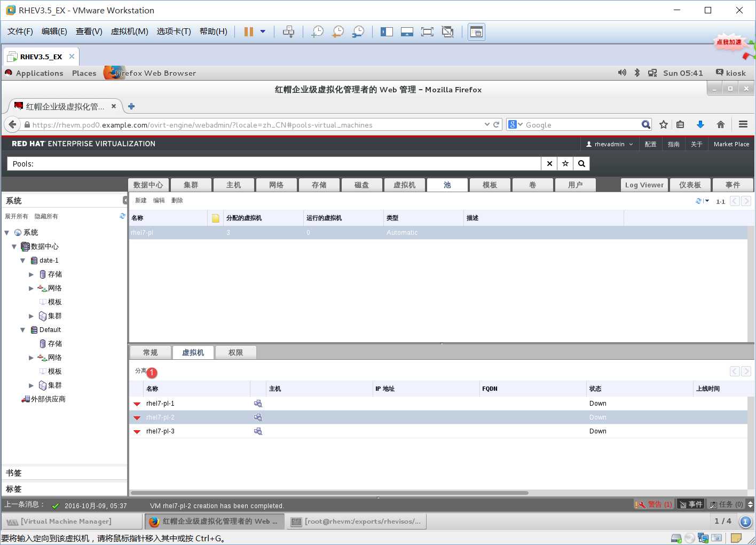Open the 警告 alerts panel in footer

coord(654,504)
